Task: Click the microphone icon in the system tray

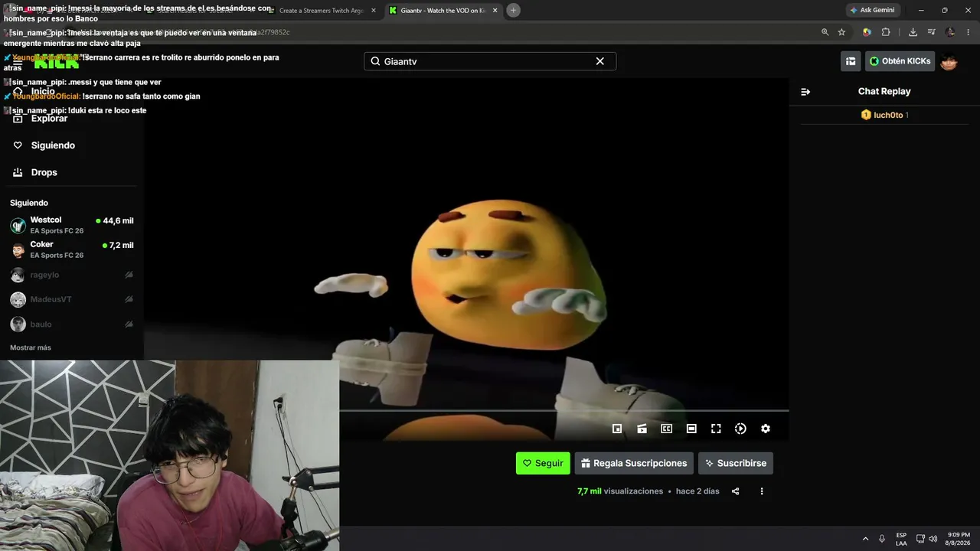Action: coord(882,539)
